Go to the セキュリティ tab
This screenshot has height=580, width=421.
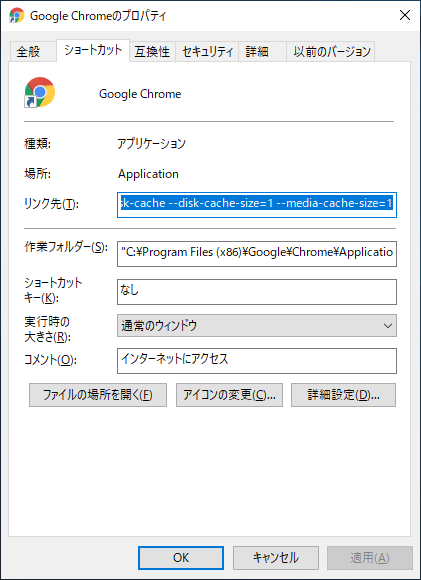click(208, 51)
